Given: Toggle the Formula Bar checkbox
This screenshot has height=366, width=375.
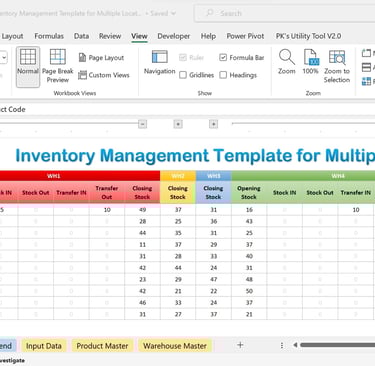Looking at the screenshot, I should 223,58.
